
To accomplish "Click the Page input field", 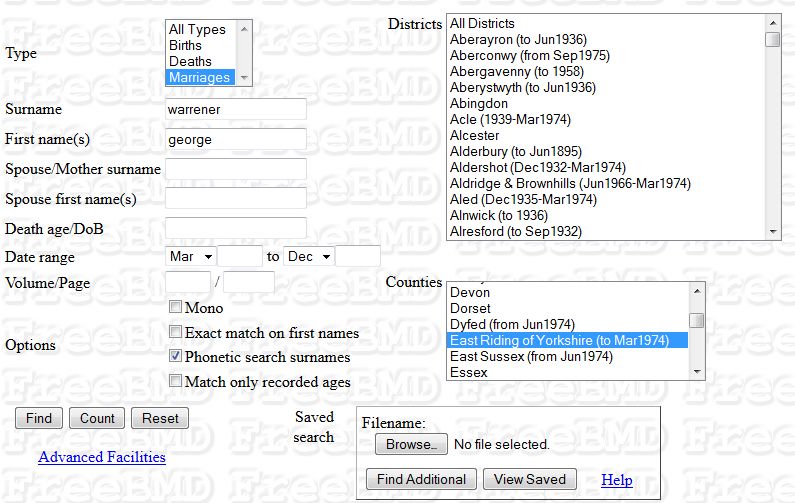I will click(x=249, y=282).
